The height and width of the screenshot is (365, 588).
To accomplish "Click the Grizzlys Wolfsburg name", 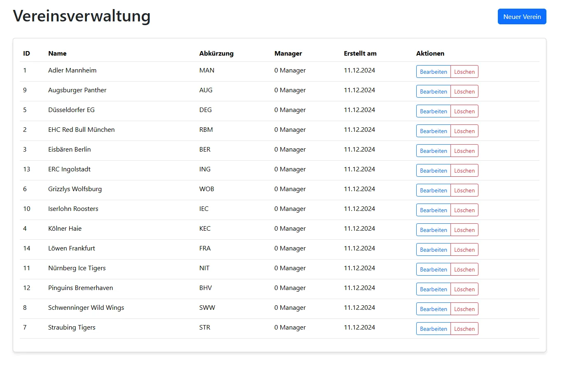I will (x=75, y=189).
